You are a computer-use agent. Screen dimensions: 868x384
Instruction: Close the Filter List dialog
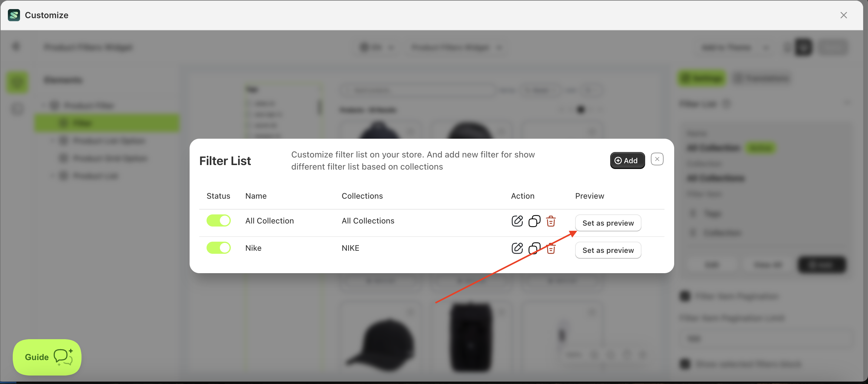coord(657,159)
